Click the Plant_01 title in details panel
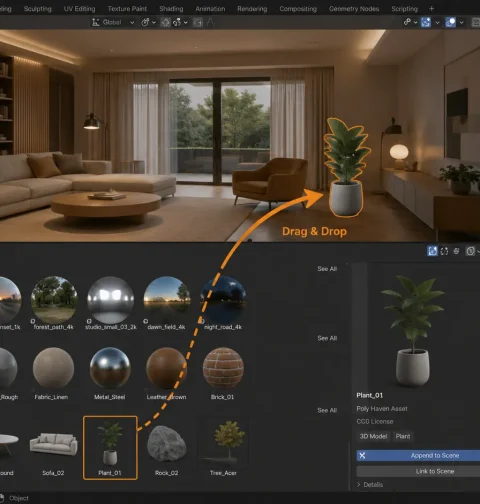480x504 pixels. click(370, 395)
